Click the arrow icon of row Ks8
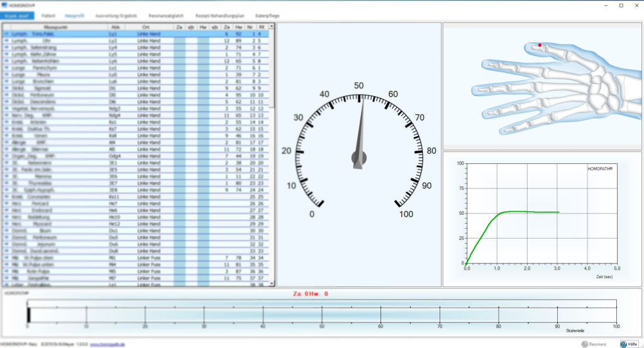Image resolution: width=644 pixels, height=348 pixels. click(6, 136)
